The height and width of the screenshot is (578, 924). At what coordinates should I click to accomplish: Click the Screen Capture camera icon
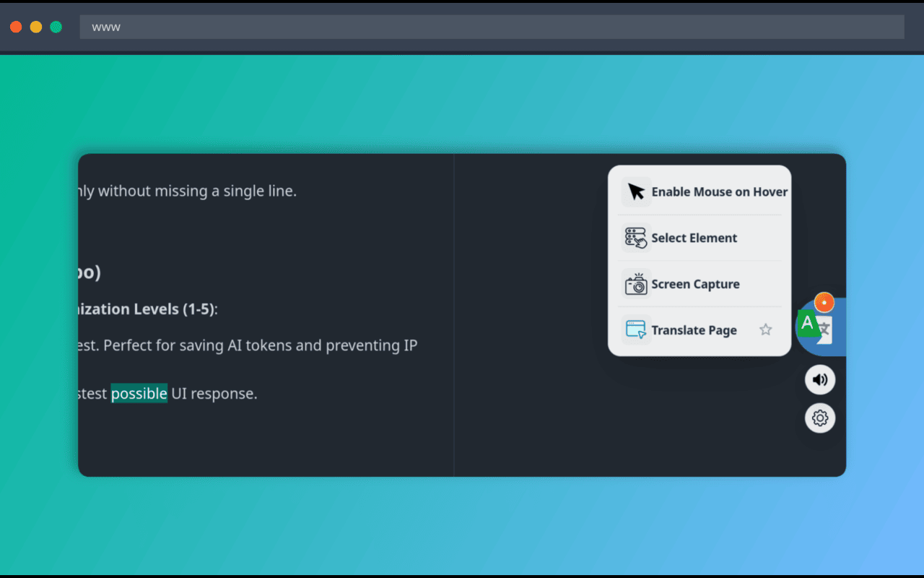(636, 284)
